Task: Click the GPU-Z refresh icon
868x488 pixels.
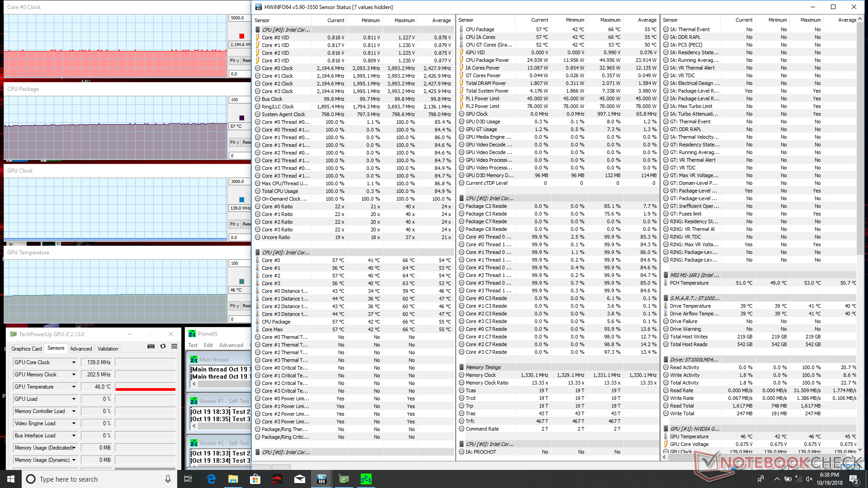Action: [163, 346]
